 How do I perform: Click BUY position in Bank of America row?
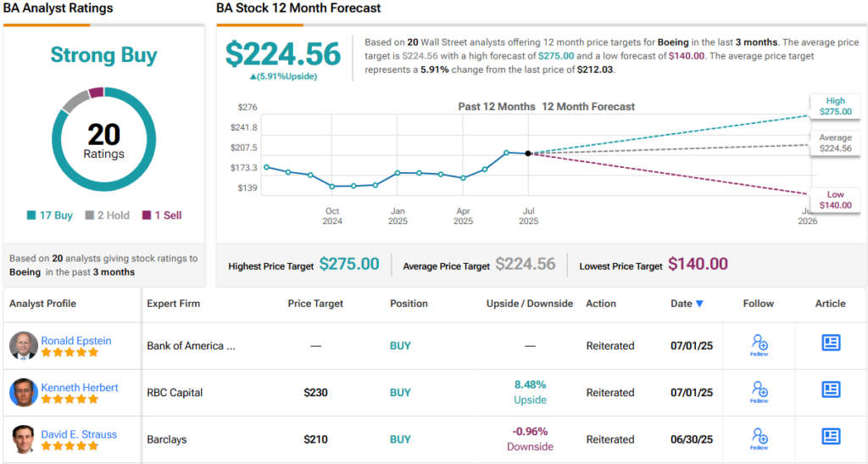400,345
